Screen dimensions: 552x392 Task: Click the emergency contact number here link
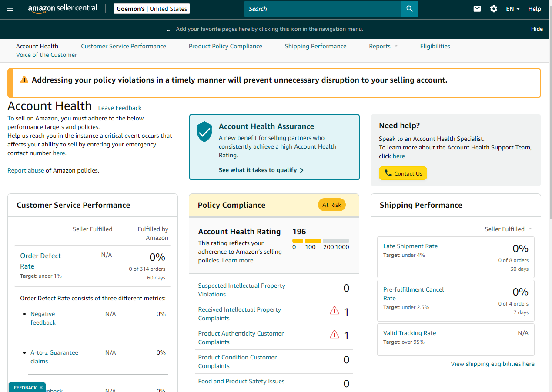(59, 153)
